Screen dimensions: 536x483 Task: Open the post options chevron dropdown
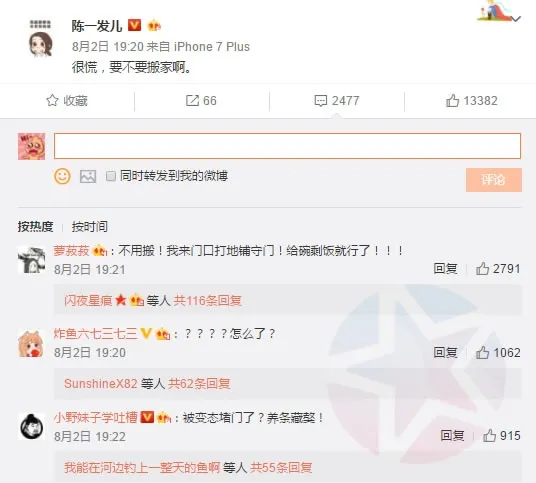(x=516, y=19)
